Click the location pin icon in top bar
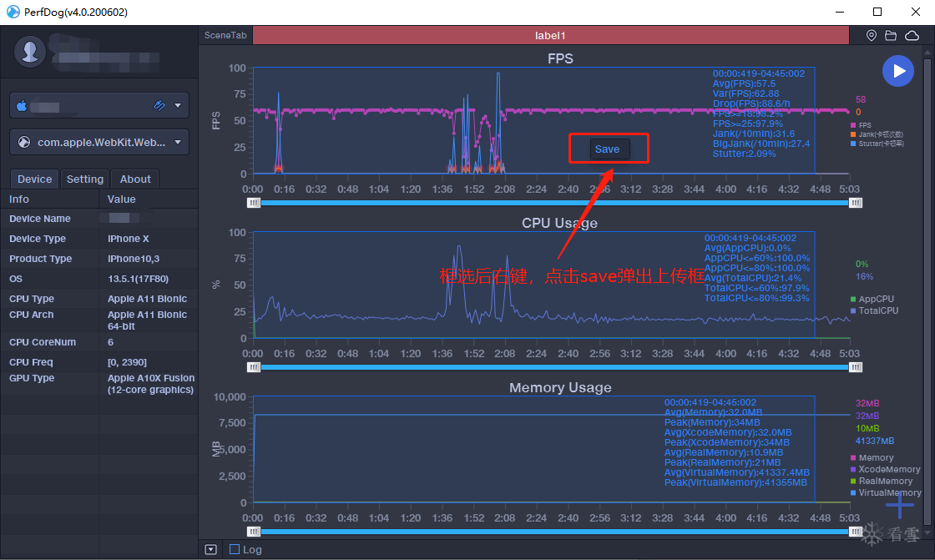The height and width of the screenshot is (560, 935). pos(872,36)
